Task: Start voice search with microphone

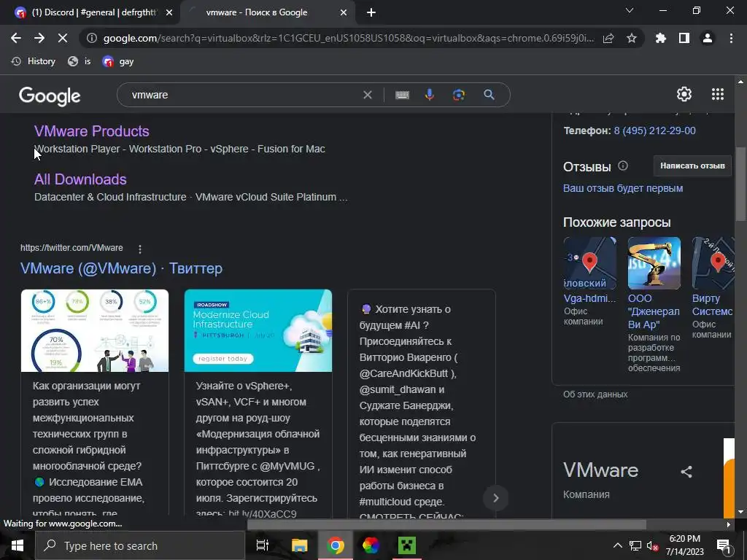Action: point(429,95)
